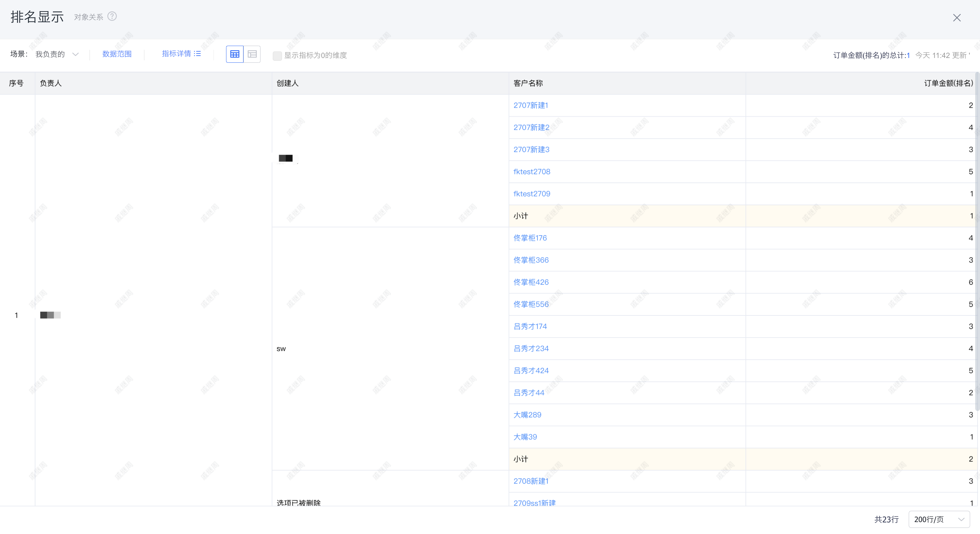Screen dimensions: 980x534
Task: Open the 数据范围 settings
Action: pos(117,54)
